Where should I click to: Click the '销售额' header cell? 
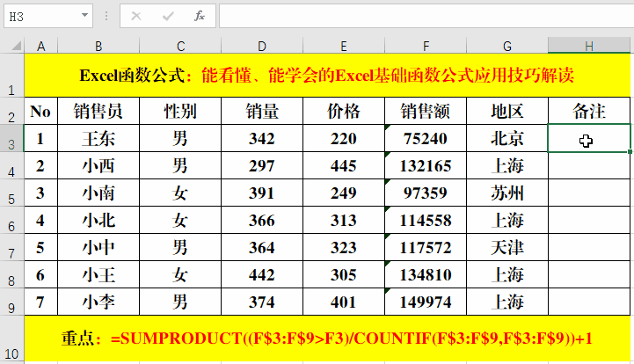coord(426,111)
